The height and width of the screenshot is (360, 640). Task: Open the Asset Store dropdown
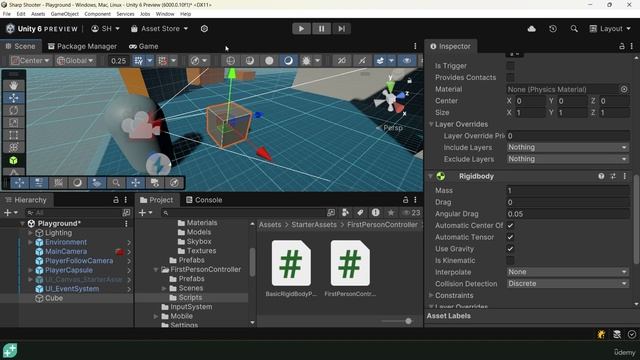[160, 29]
